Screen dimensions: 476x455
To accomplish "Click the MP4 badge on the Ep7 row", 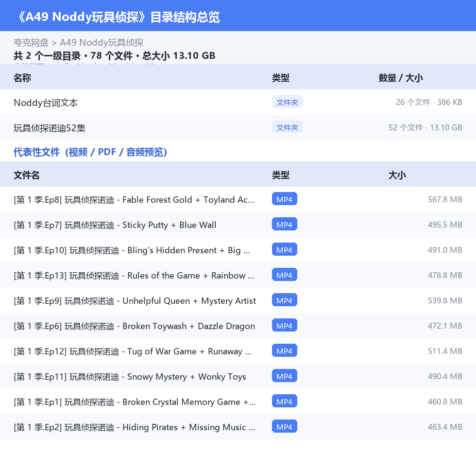I will point(285,224).
